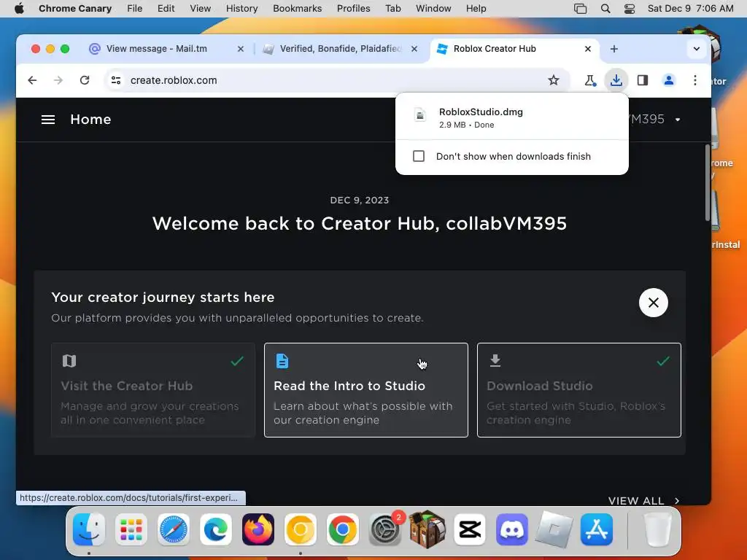Open Chrome three-dot menu
The height and width of the screenshot is (560, 747).
coord(695,80)
